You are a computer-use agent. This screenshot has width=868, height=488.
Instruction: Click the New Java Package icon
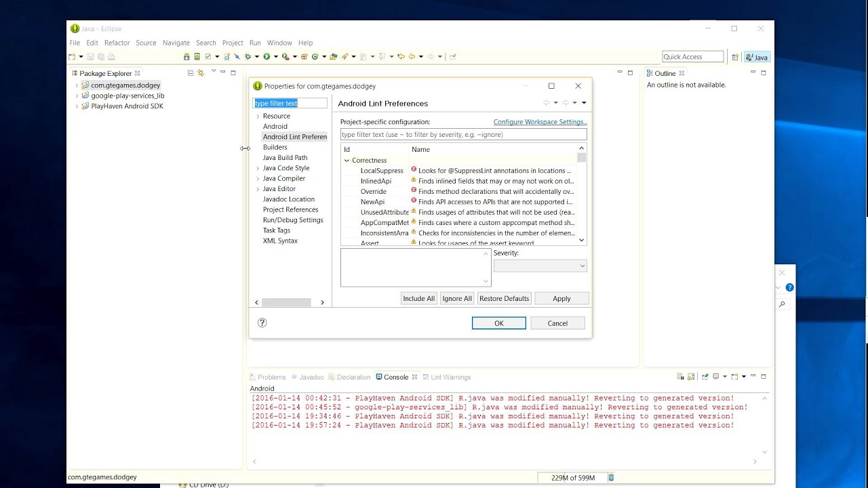pos(304,57)
